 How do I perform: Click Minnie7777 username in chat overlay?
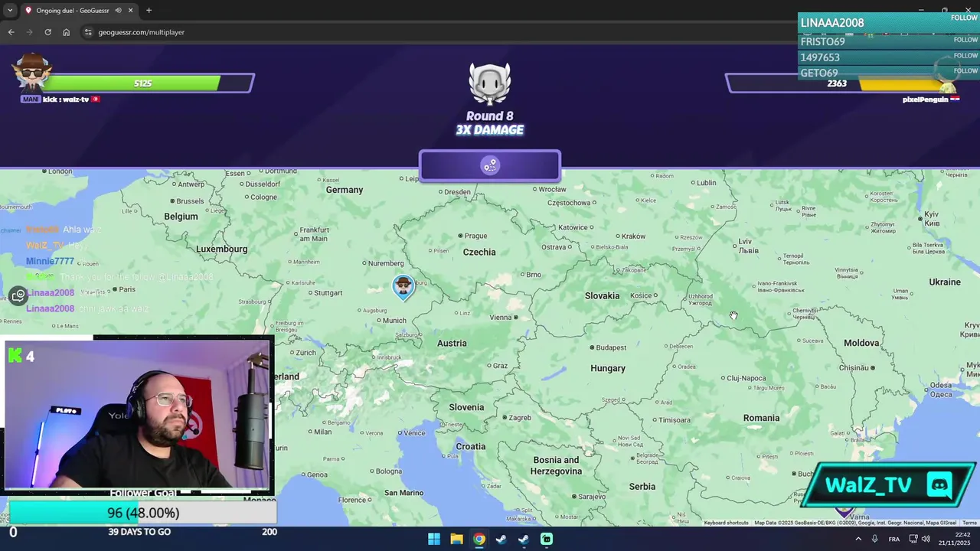[x=50, y=261]
